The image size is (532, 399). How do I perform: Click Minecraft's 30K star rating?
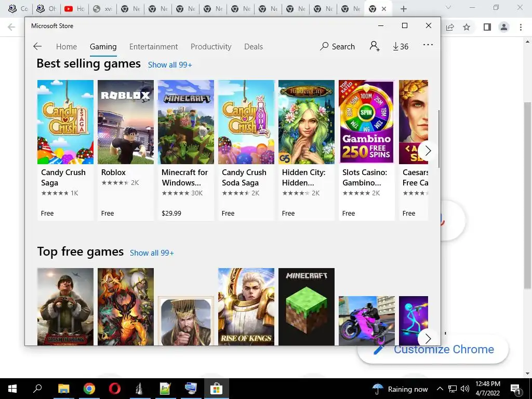pyautogui.click(x=182, y=193)
